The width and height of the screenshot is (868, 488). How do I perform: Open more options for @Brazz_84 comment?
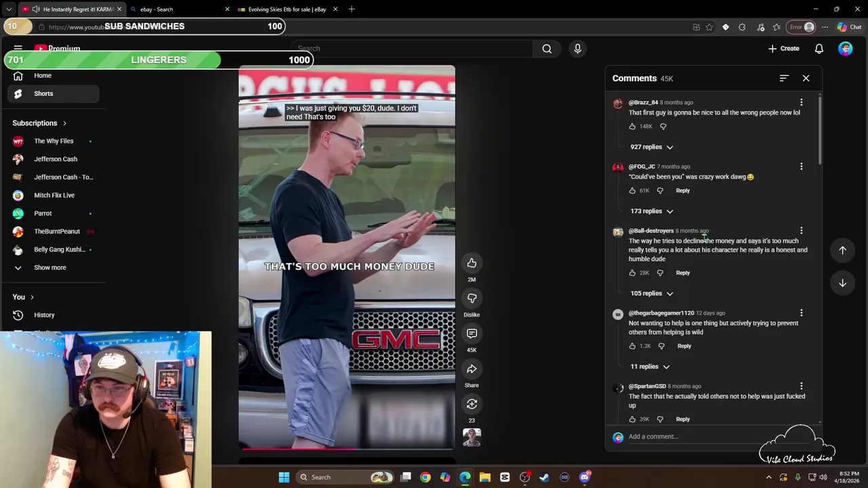pos(801,103)
